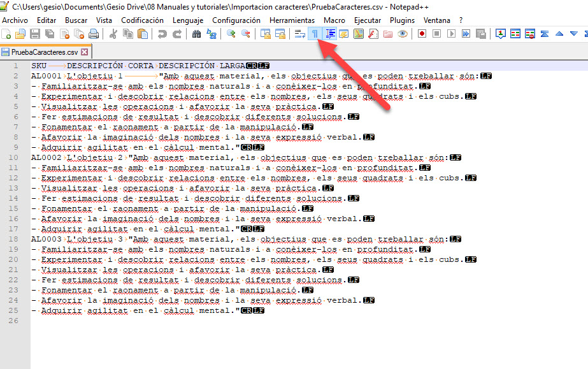This screenshot has height=369, width=588.
Task: Click the jump-to-first-difference icon
Action: click(x=545, y=34)
